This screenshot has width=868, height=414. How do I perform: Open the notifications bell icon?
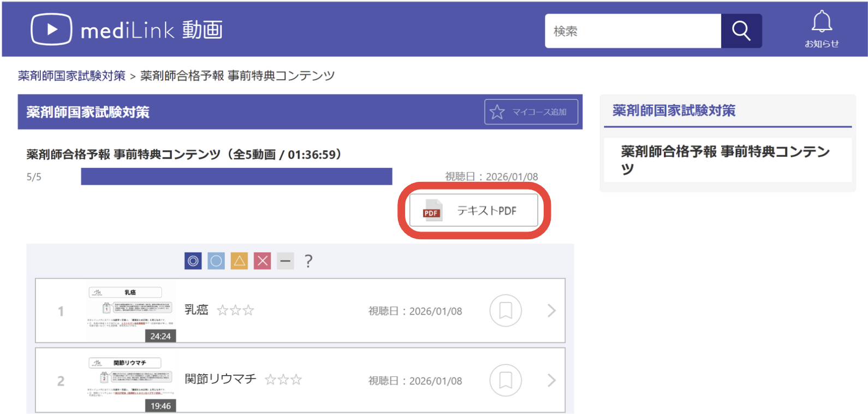tap(821, 28)
